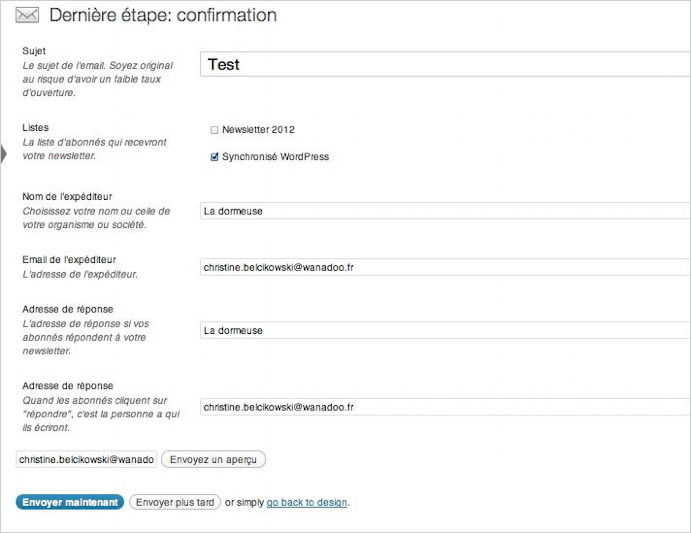
Task: Click the Envoyer maintenant button
Action: click(70, 502)
